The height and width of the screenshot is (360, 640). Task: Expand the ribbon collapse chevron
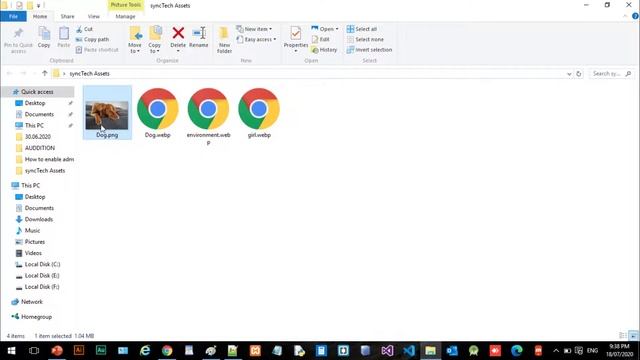(625, 16)
